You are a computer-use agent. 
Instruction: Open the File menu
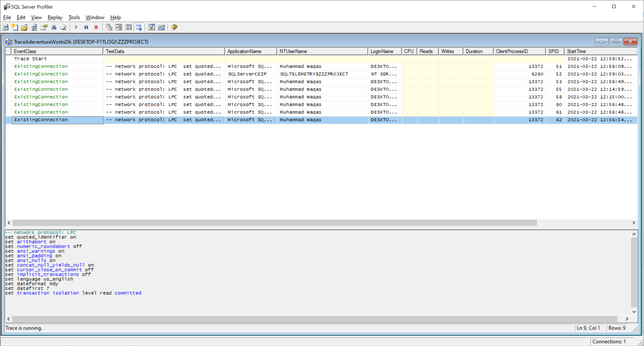[x=7, y=17]
